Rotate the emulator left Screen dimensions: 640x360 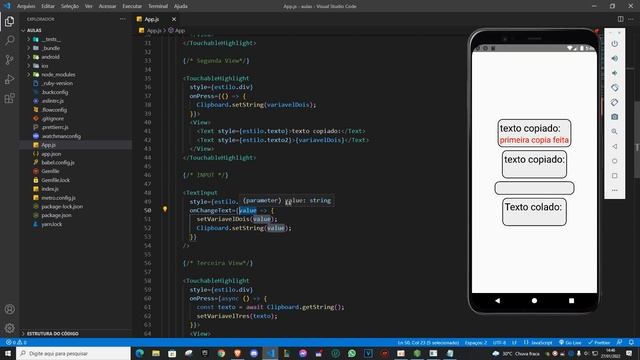[615, 88]
